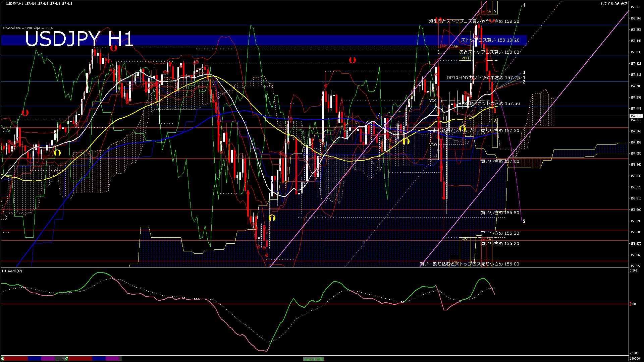Click the yellow up-arrow signal beside the 156.17 bottom candles
Viewport: 644px width, 362px height.
272,218
